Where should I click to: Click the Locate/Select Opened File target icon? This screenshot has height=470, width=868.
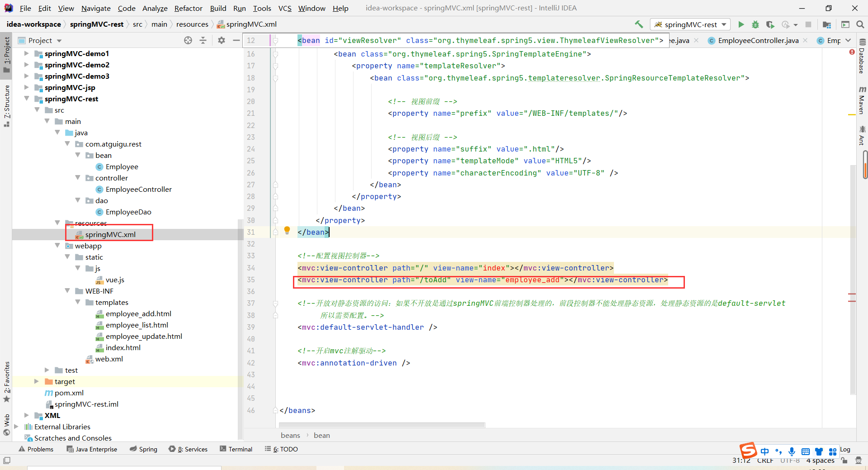point(188,40)
